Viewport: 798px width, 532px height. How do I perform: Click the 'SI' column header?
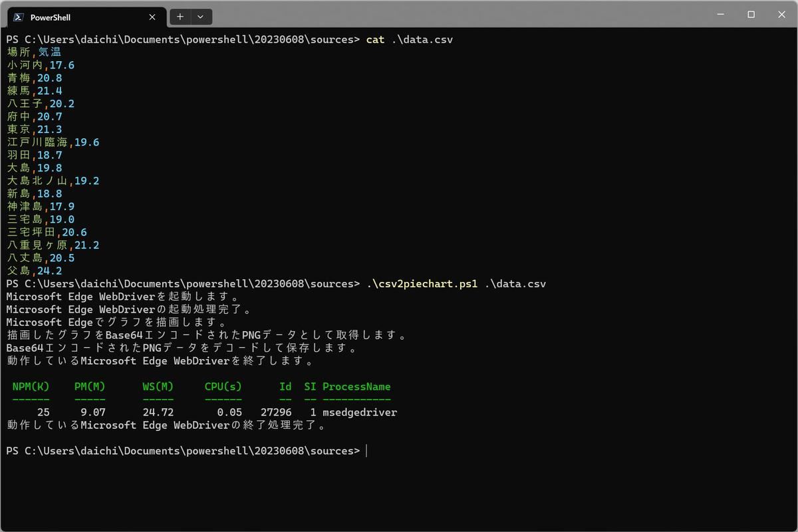310,386
